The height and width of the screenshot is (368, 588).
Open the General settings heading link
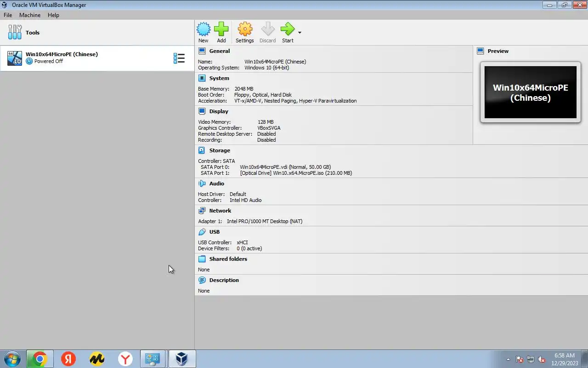(x=220, y=51)
